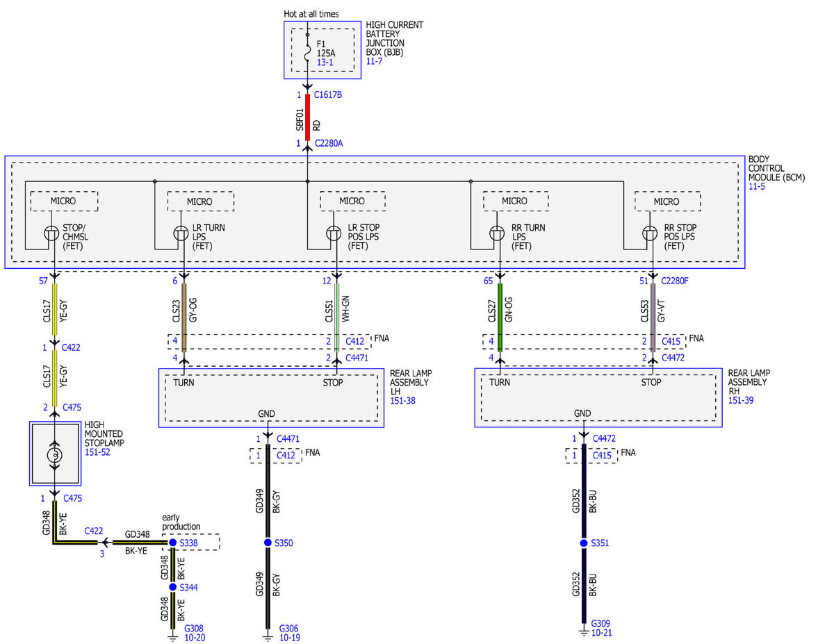Click the S338 splice node dot
The height and width of the screenshot is (644, 834).
173,542
